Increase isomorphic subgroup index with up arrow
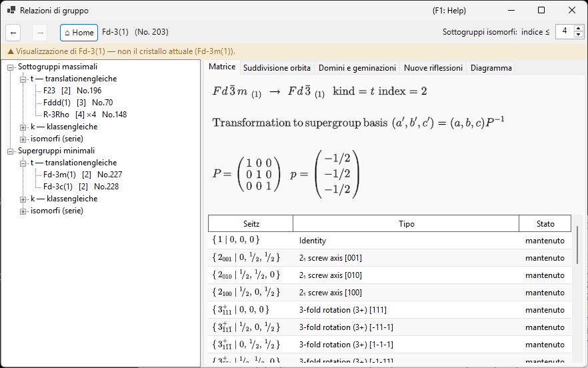The height and width of the screenshot is (368, 588). (579, 28)
